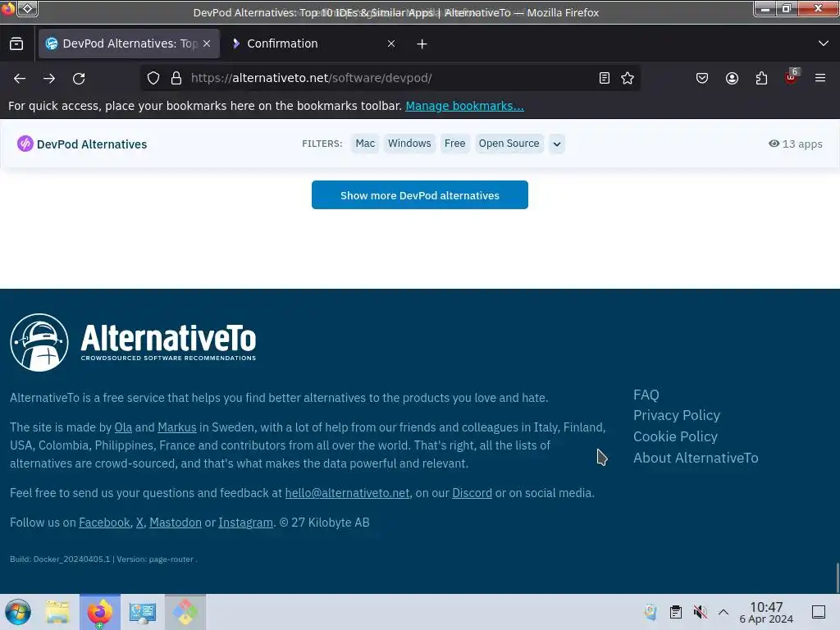Expand more filters dropdown chevron

coord(557,144)
